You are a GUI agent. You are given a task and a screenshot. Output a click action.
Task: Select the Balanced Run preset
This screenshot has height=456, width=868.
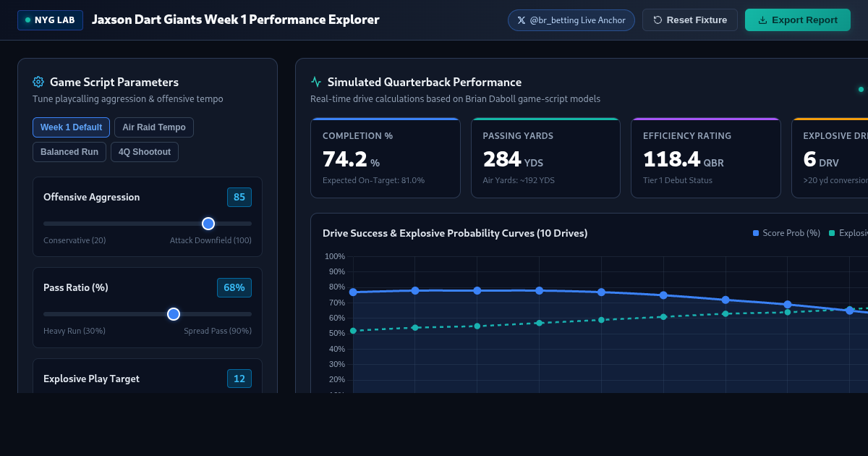(69, 152)
